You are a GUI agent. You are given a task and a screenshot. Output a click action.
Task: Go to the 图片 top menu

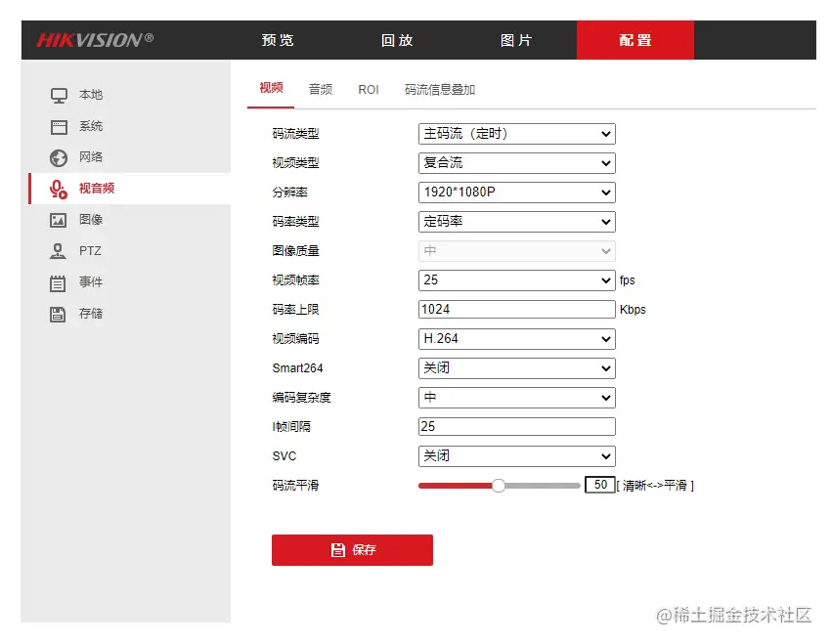click(x=516, y=40)
